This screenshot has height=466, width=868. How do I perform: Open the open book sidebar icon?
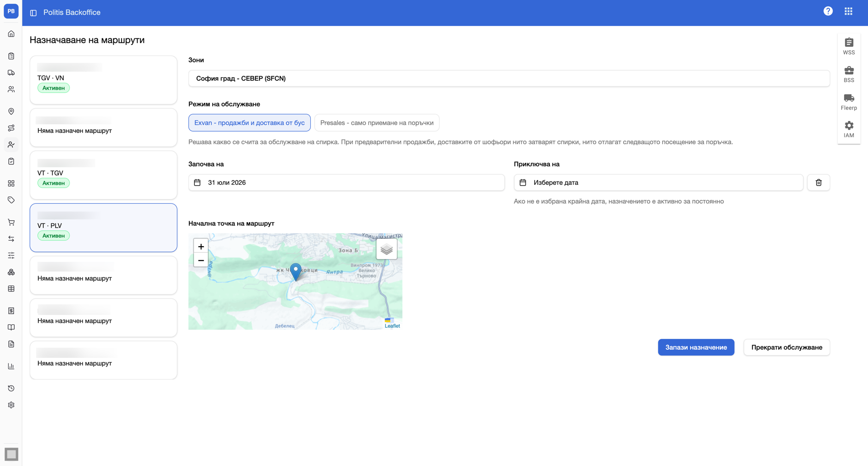[x=11, y=327]
